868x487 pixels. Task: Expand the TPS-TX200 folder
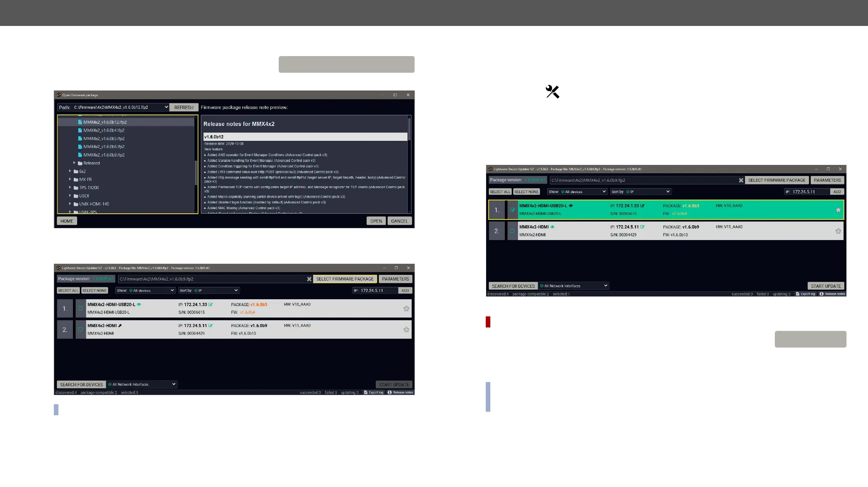point(70,187)
